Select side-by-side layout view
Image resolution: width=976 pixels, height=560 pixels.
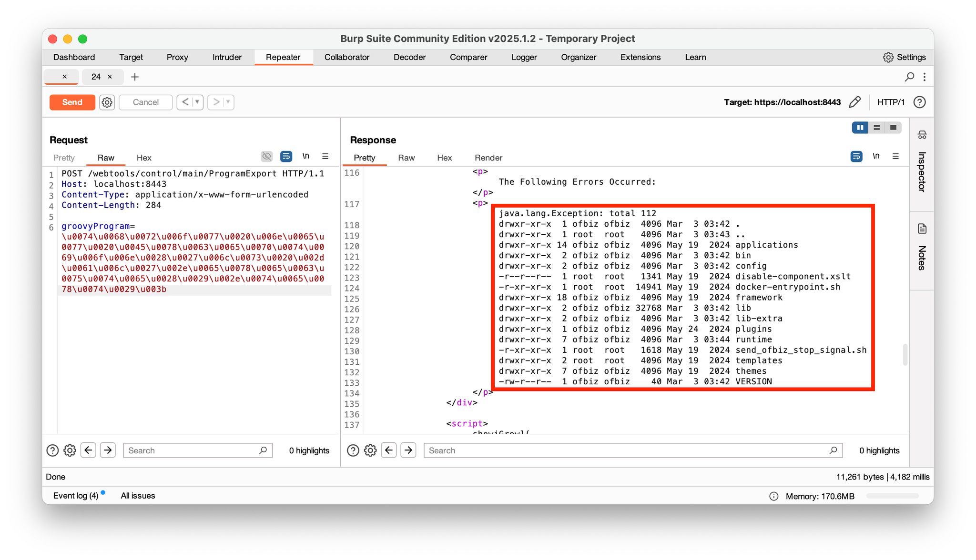pyautogui.click(x=860, y=128)
